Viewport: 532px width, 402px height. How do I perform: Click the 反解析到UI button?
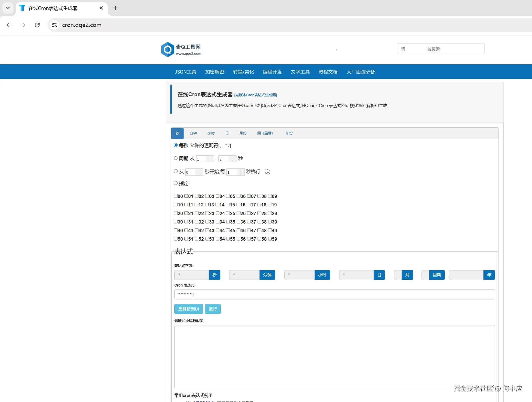click(188, 309)
